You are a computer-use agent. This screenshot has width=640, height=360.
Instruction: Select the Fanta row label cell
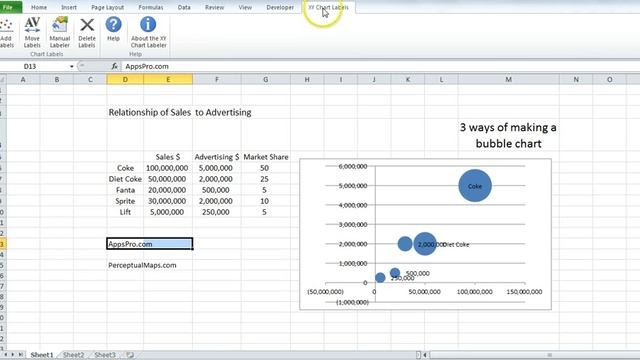point(125,190)
